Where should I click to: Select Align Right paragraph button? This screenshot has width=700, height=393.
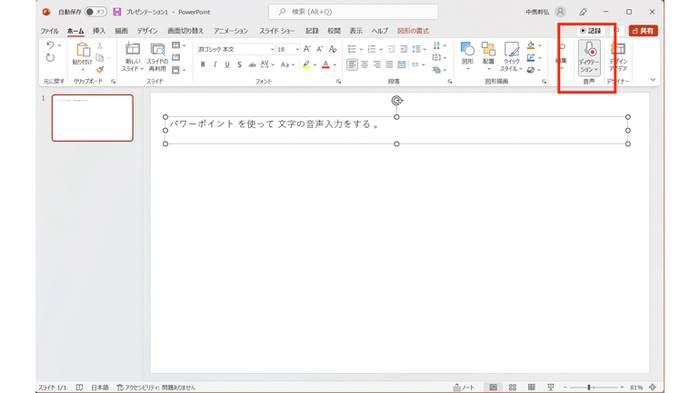point(377,65)
